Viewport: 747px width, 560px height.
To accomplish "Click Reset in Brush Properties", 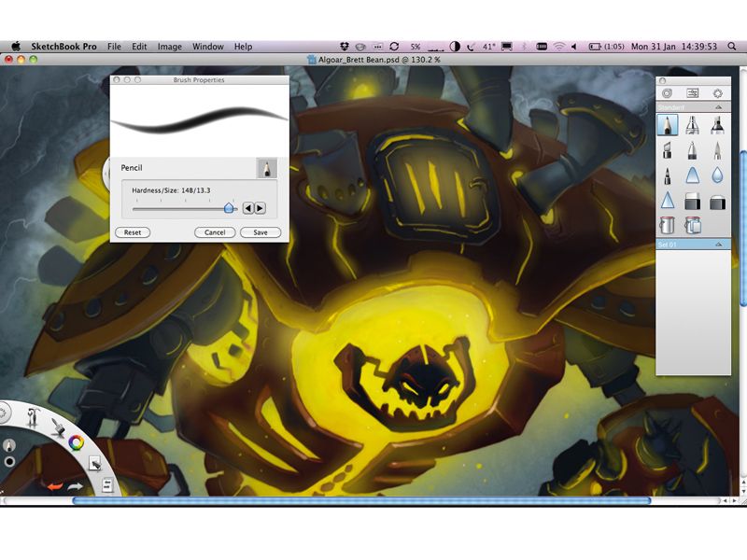I will pyautogui.click(x=133, y=232).
